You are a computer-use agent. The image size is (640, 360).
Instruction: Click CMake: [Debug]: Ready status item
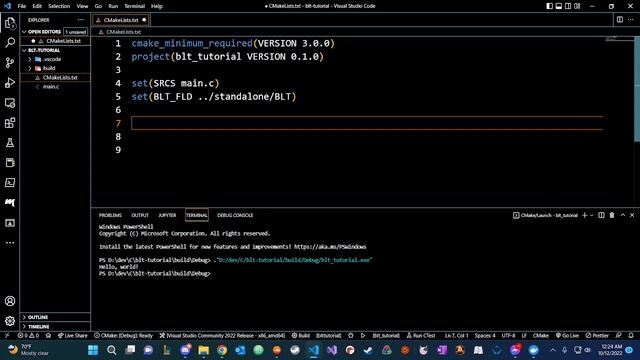(x=123, y=336)
